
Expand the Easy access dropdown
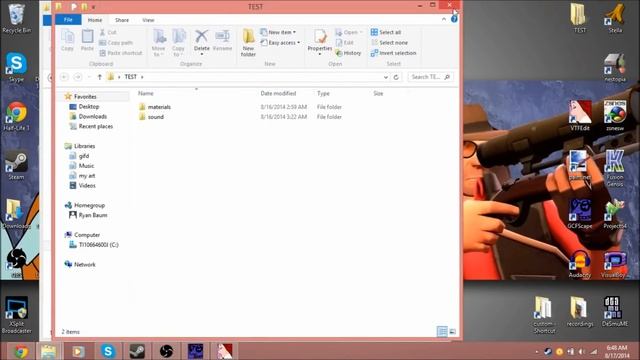[x=280, y=42]
